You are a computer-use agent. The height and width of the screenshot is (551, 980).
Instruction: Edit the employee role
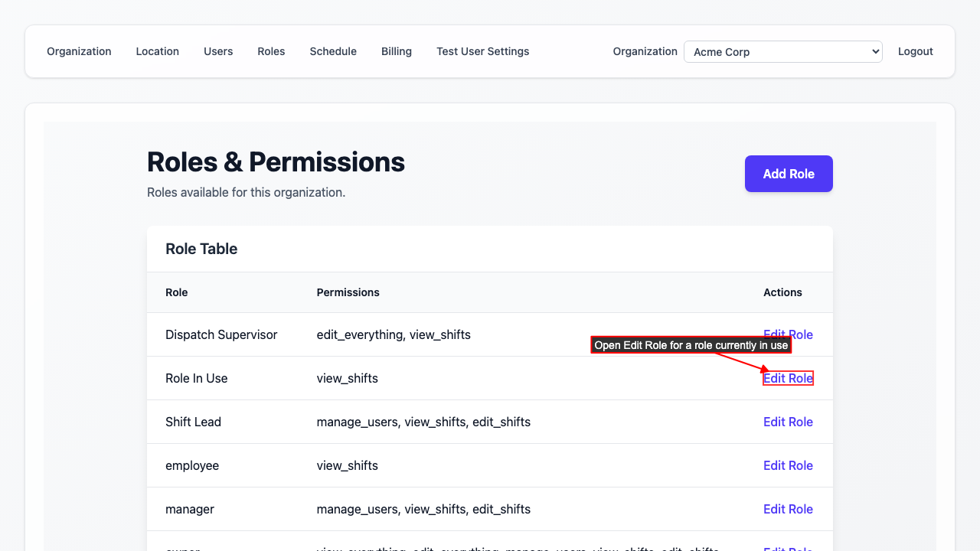[788, 465]
